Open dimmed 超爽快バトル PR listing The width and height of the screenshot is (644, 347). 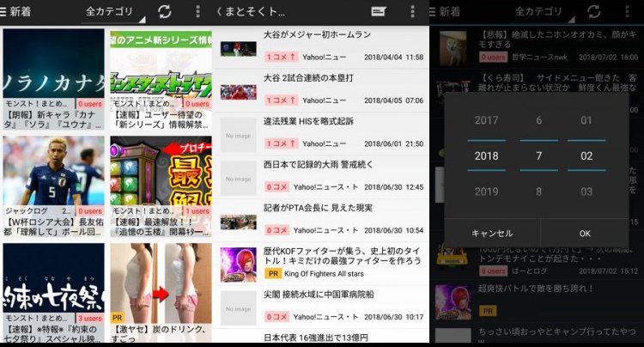pos(537,301)
